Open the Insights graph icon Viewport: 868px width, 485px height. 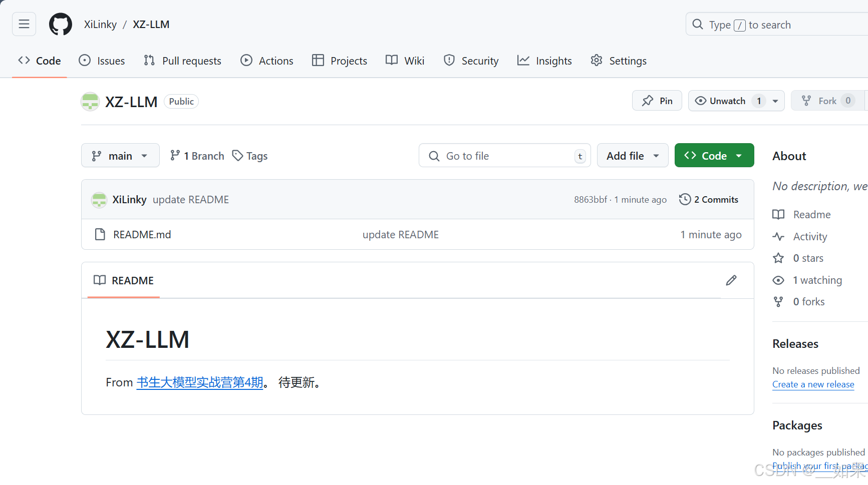coord(523,60)
